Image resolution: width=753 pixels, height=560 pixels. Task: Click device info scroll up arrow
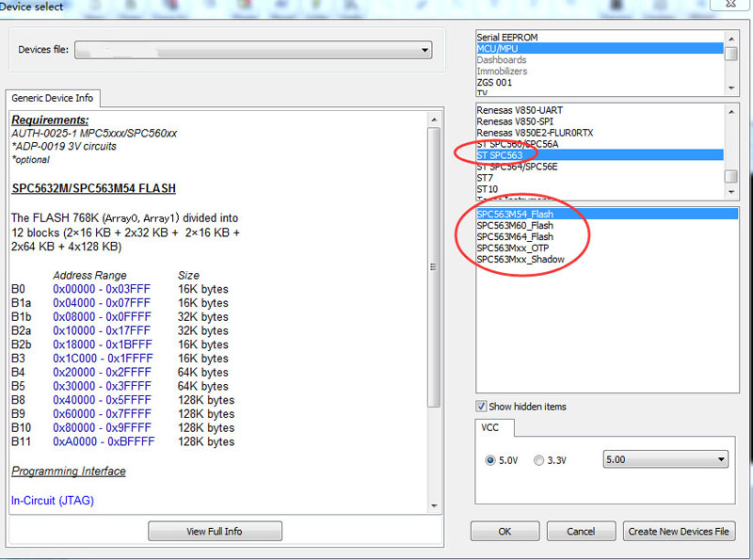click(x=434, y=120)
